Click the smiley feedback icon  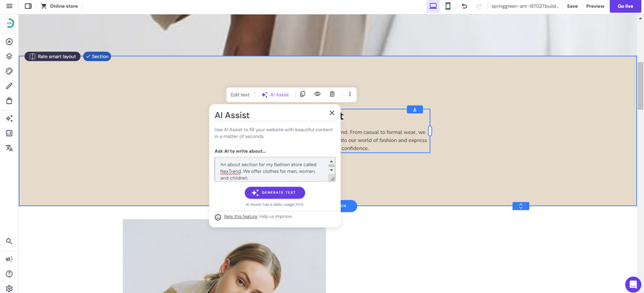pos(218,217)
